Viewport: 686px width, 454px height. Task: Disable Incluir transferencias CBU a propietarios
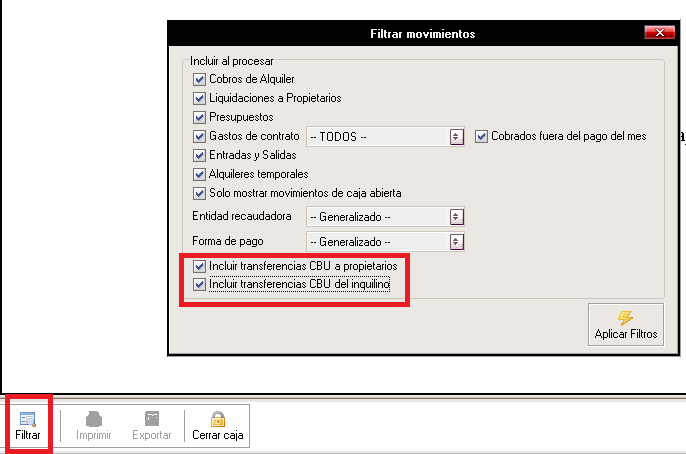pos(199,267)
